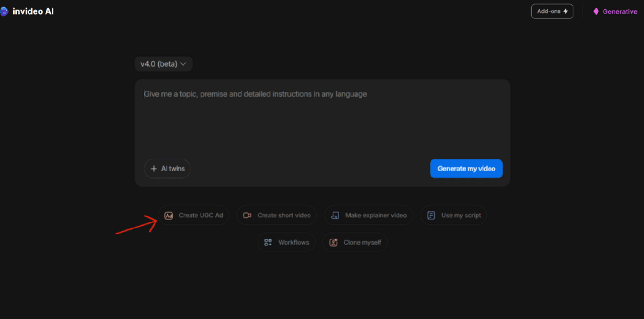Click the invideo AI title to go home
This screenshot has height=319, width=644.
[30, 11]
